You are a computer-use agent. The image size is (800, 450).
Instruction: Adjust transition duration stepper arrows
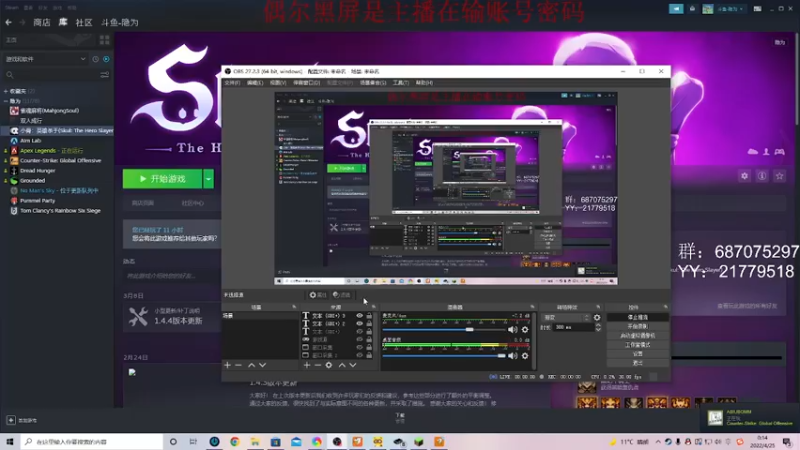tap(598, 328)
